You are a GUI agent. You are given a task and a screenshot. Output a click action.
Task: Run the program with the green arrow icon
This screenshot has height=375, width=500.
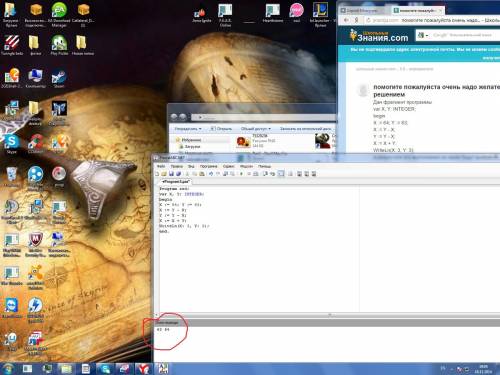241,174
